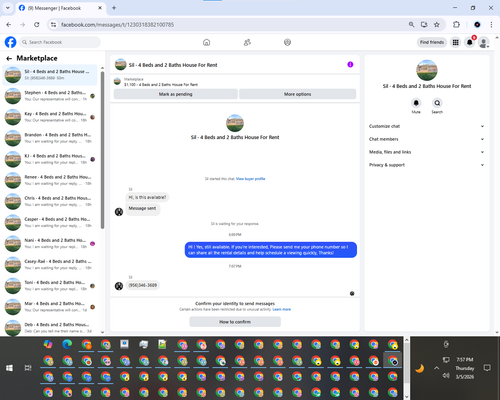Viewport: 500px width, 400px height.
Task: Search in conversation using magnifier icon
Action: (437, 103)
